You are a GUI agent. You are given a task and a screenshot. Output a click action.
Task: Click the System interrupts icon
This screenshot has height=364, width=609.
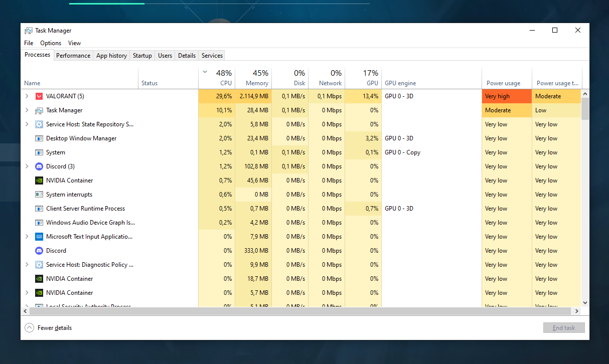[x=39, y=195]
